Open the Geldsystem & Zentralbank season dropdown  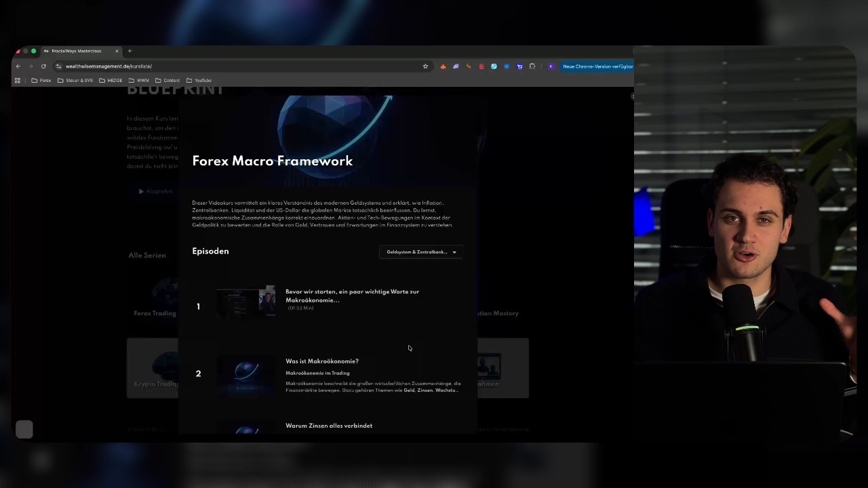tap(420, 252)
